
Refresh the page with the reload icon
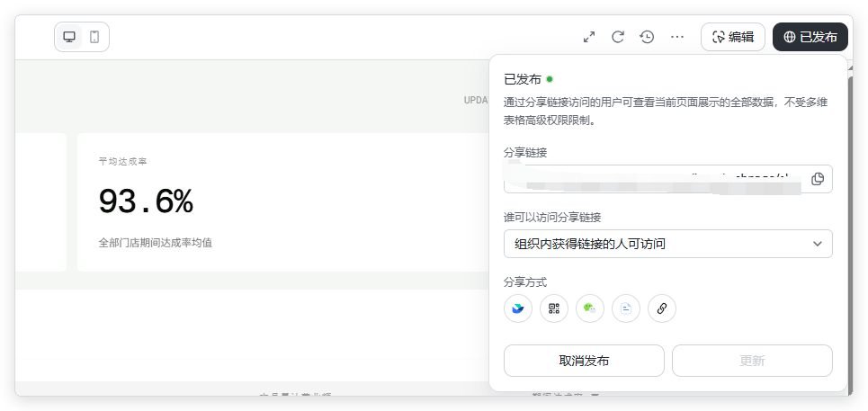(x=618, y=37)
